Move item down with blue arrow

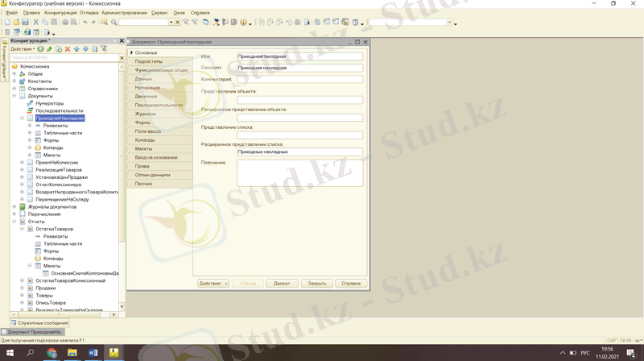[x=85, y=49]
